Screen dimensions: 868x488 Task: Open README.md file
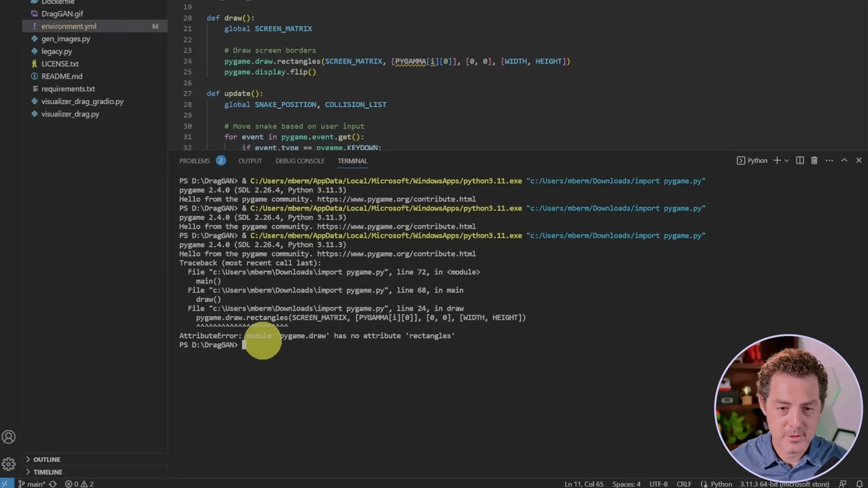[62, 76]
